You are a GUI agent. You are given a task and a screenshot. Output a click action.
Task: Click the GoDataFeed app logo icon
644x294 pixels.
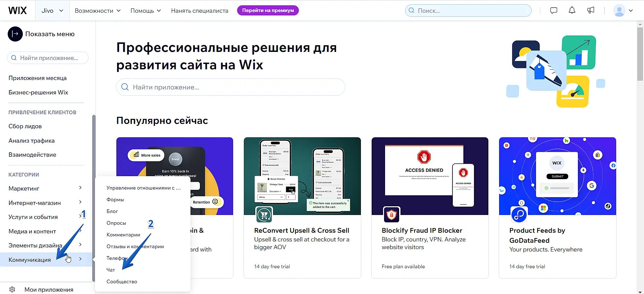coord(519,215)
